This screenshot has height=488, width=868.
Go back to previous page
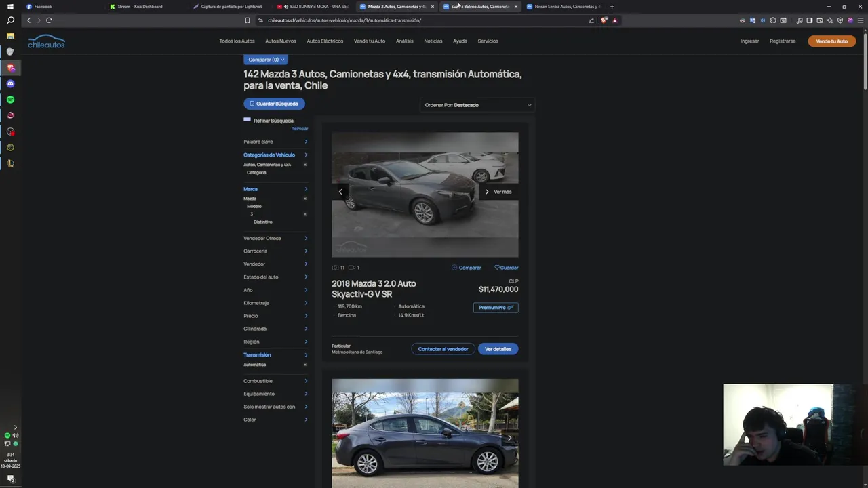tap(28, 20)
